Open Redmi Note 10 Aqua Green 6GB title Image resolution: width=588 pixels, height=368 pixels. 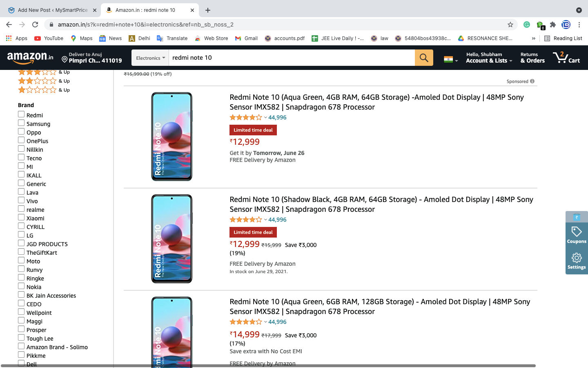point(380,307)
